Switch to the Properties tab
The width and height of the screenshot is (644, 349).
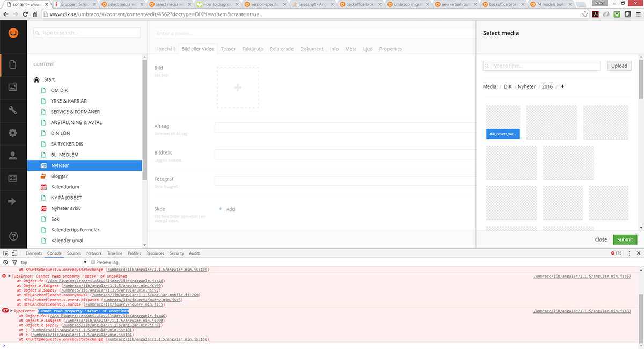391,49
